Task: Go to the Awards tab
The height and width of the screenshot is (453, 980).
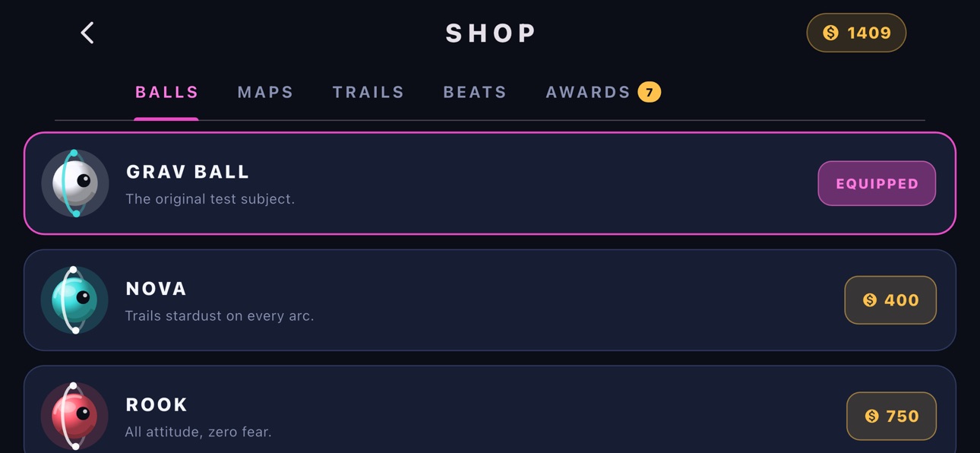Action: coord(589,92)
